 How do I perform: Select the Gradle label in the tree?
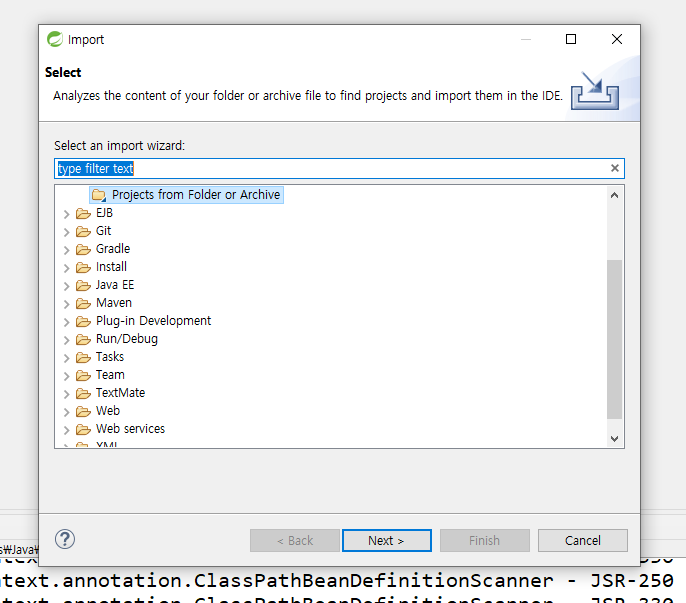tap(113, 249)
